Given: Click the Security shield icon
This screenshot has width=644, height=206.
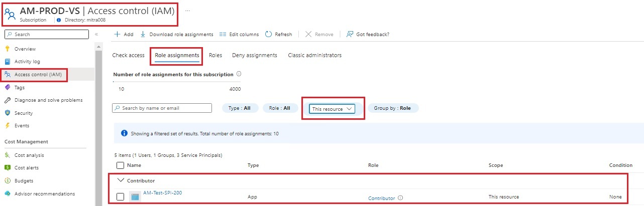Looking at the screenshot, I should pos(7,113).
